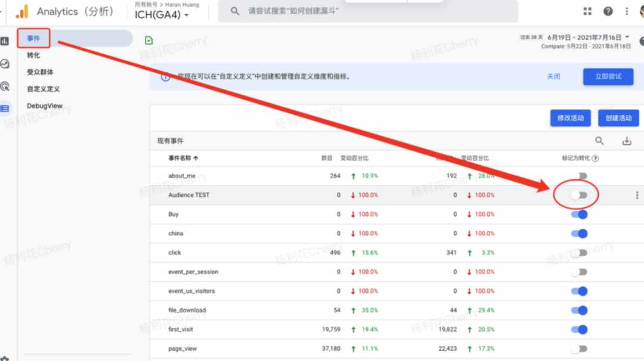Click first_visit count value 19,759

(331, 329)
